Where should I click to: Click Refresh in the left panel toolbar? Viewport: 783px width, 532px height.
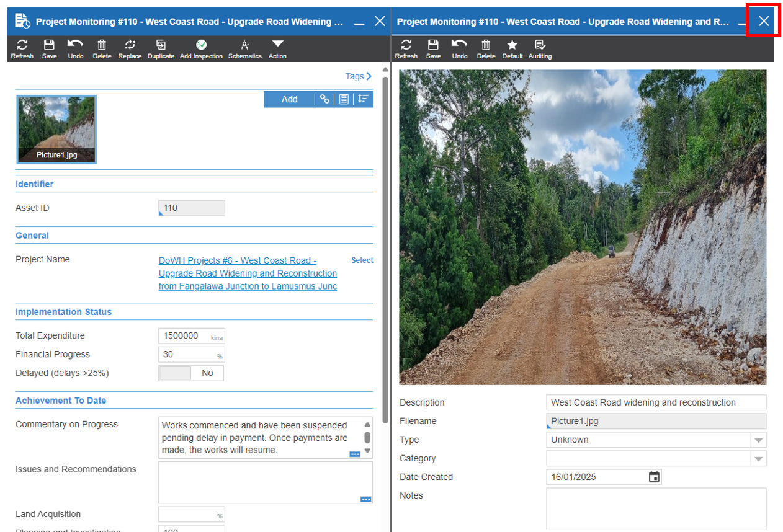(22, 49)
